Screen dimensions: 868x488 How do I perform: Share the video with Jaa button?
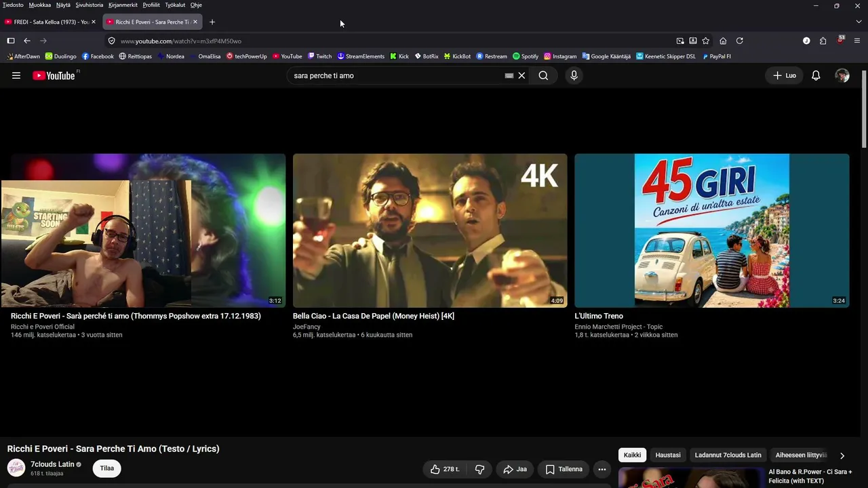515,469
